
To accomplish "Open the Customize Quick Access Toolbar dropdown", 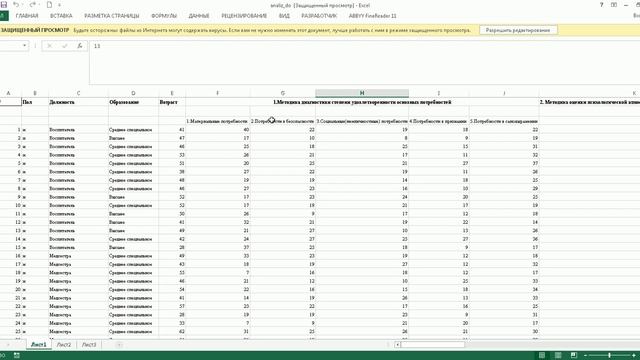I will pyautogui.click(x=60, y=5).
